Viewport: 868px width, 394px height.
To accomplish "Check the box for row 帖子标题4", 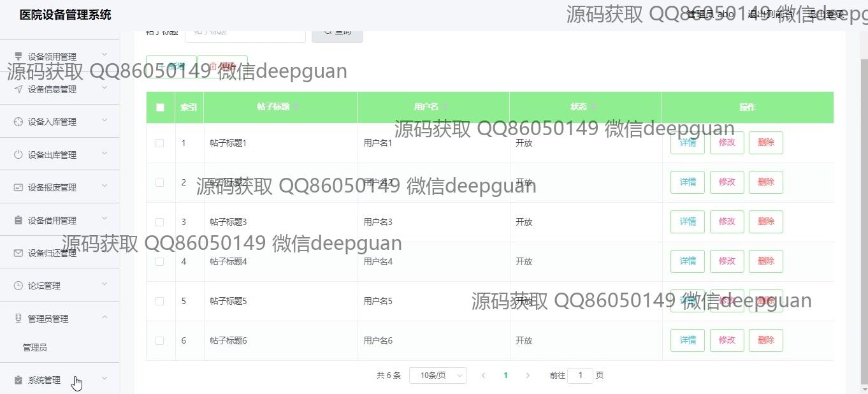I will 160,261.
